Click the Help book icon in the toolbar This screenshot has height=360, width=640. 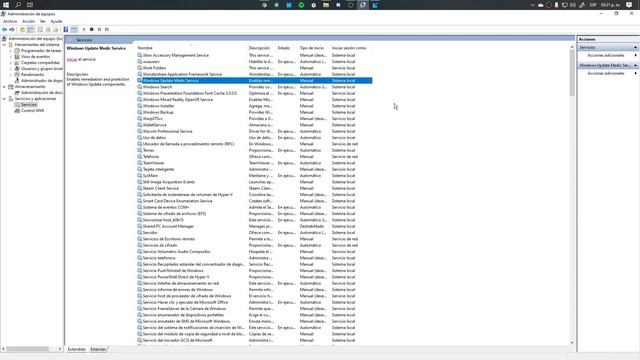(66, 29)
